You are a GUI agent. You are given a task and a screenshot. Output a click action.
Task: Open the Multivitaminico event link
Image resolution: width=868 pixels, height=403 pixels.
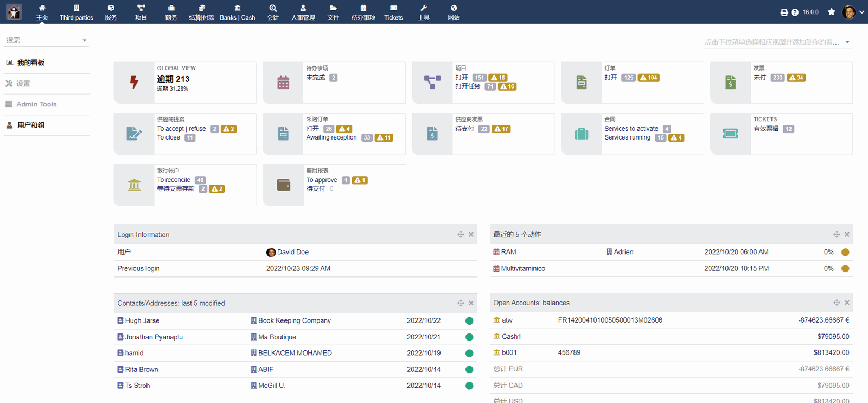(519, 268)
